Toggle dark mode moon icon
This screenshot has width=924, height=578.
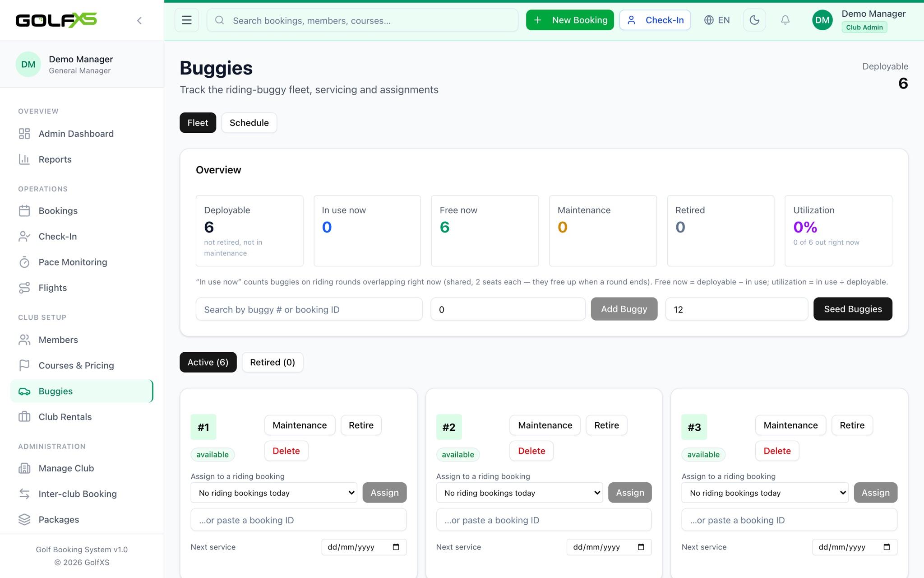coord(754,20)
